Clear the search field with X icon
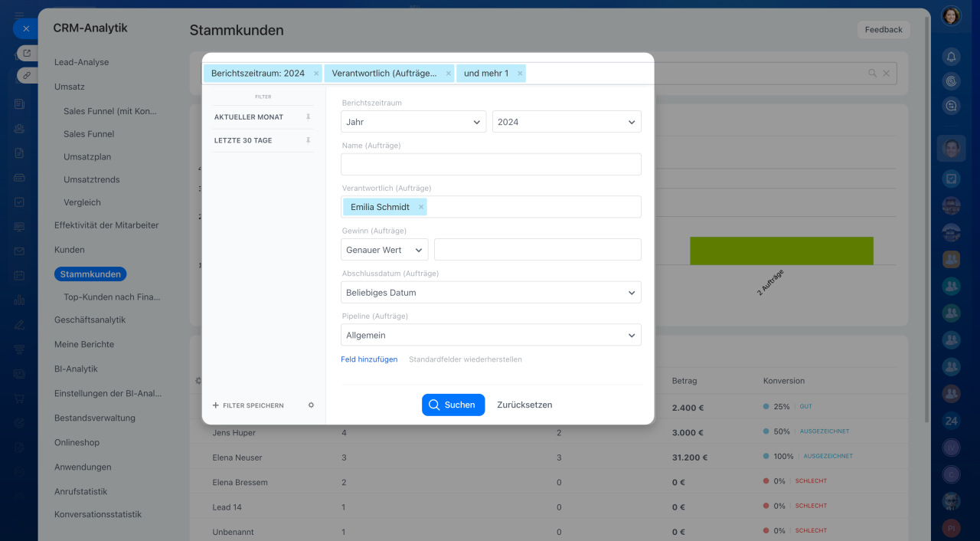Image resolution: width=980 pixels, height=541 pixels. [887, 74]
